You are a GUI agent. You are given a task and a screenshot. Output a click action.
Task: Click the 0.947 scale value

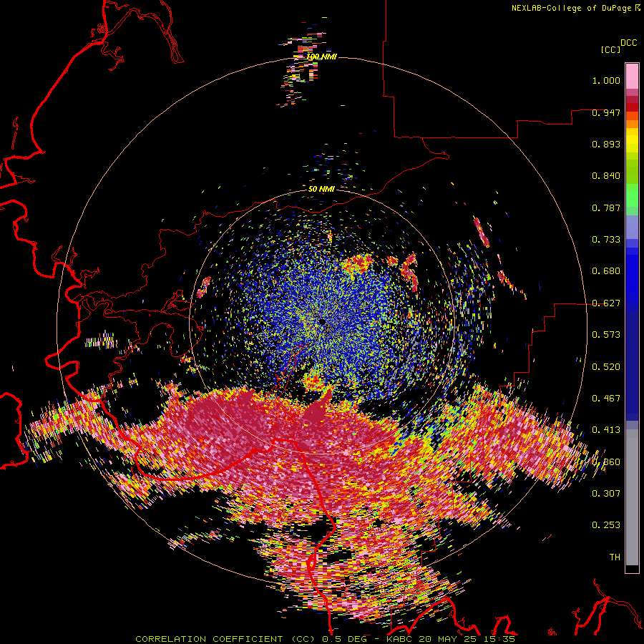click(606, 112)
